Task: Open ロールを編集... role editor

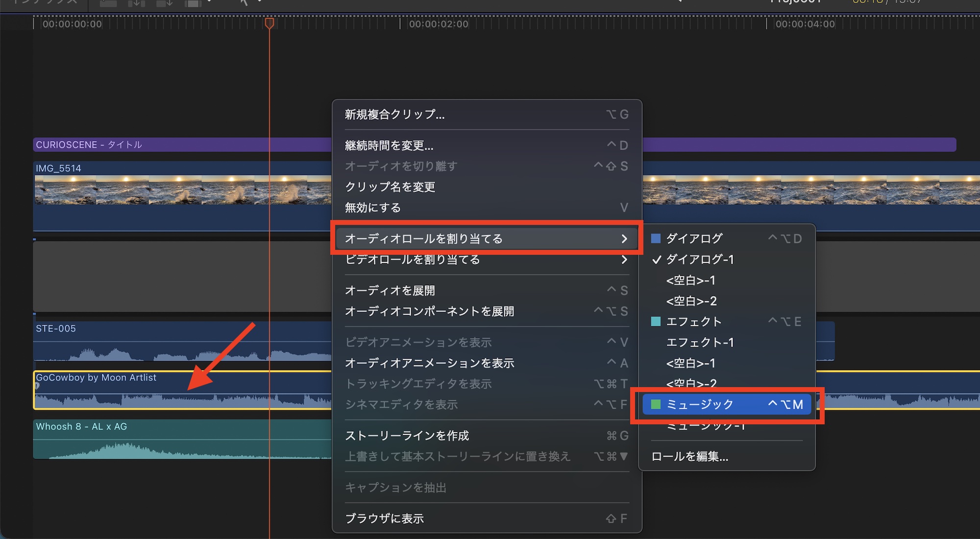Action: [689, 456]
